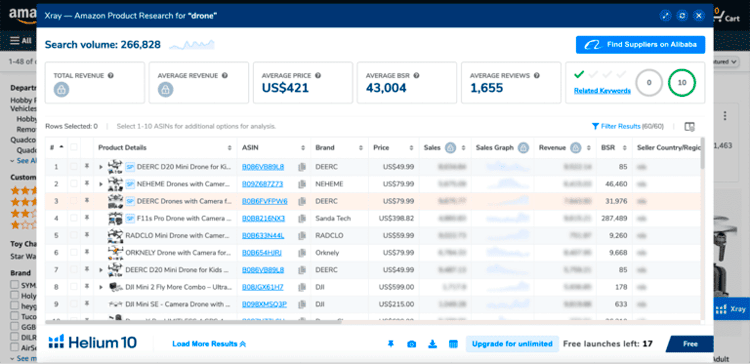Click the Helium 10 logo
The width and height of the screenshot is (750, 364).
pos(93,342)
